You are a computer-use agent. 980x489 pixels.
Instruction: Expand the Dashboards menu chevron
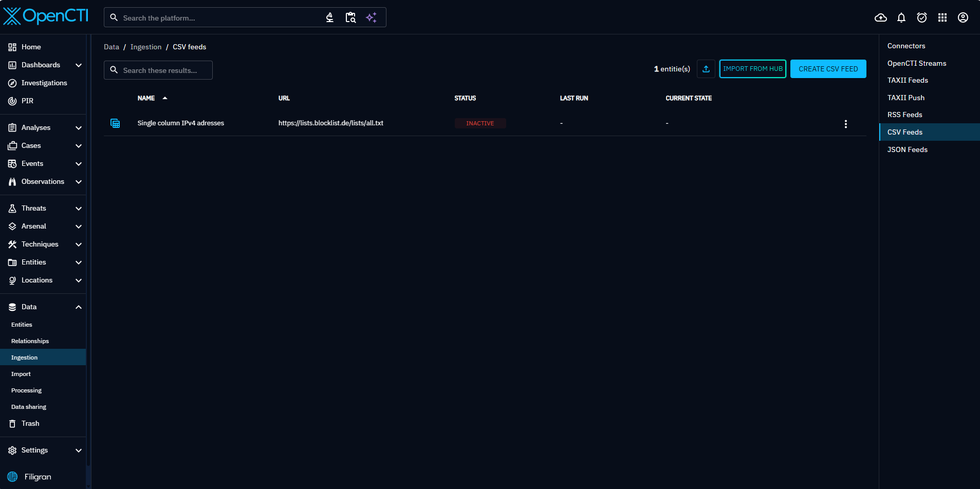click(79, 65)
